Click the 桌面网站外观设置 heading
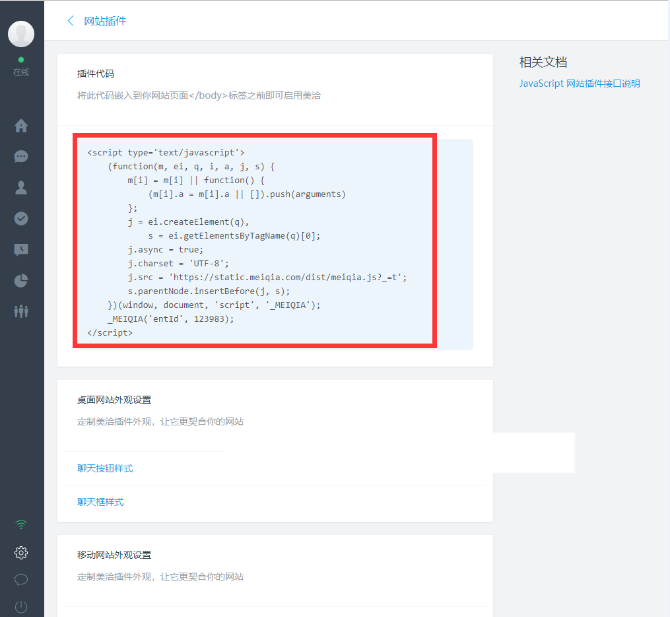The width and height of the screenshot is (670, 617). click(x=114, y=400)
